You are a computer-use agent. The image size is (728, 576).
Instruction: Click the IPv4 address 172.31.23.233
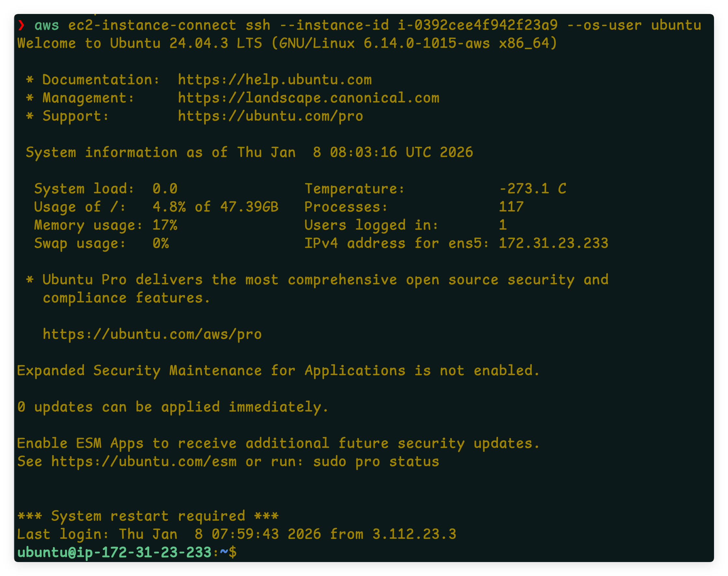tap(553, 244)
